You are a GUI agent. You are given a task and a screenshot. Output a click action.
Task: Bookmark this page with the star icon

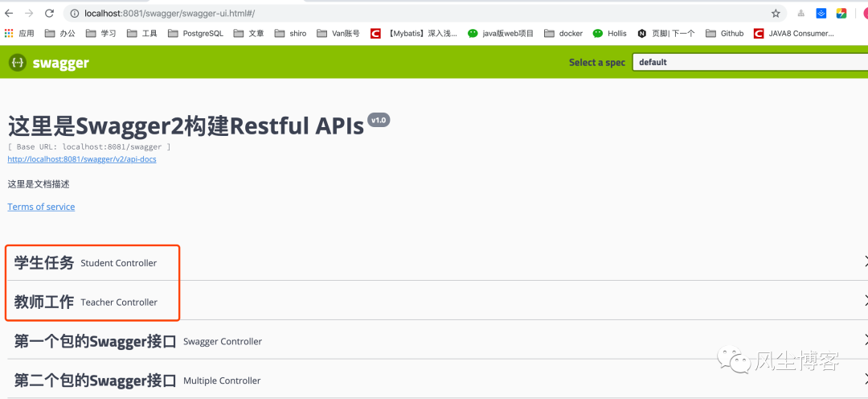776,14
